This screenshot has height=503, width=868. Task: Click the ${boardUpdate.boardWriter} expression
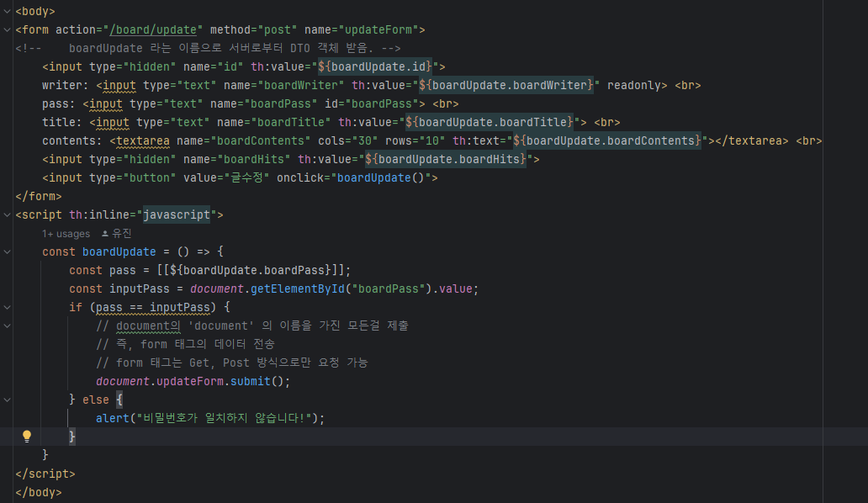point(506,85)
